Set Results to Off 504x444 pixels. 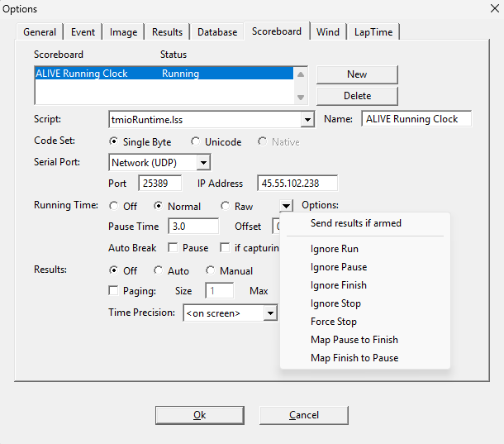(x=123, y=270)
